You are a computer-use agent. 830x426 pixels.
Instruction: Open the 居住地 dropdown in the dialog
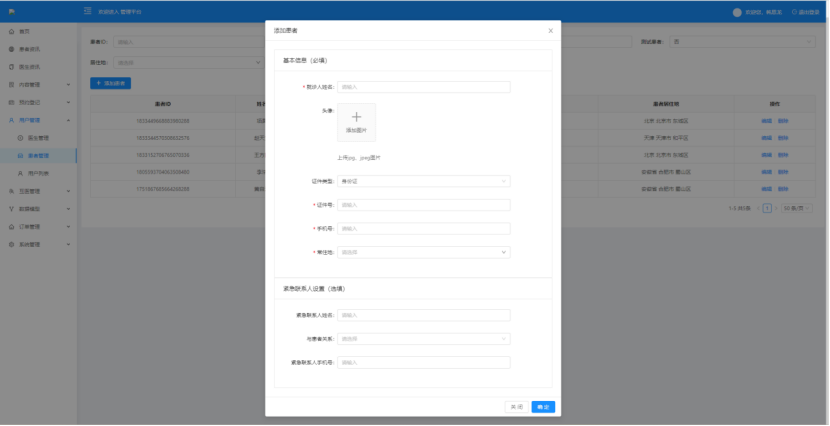pyautogui.click(x=423, y=252)
